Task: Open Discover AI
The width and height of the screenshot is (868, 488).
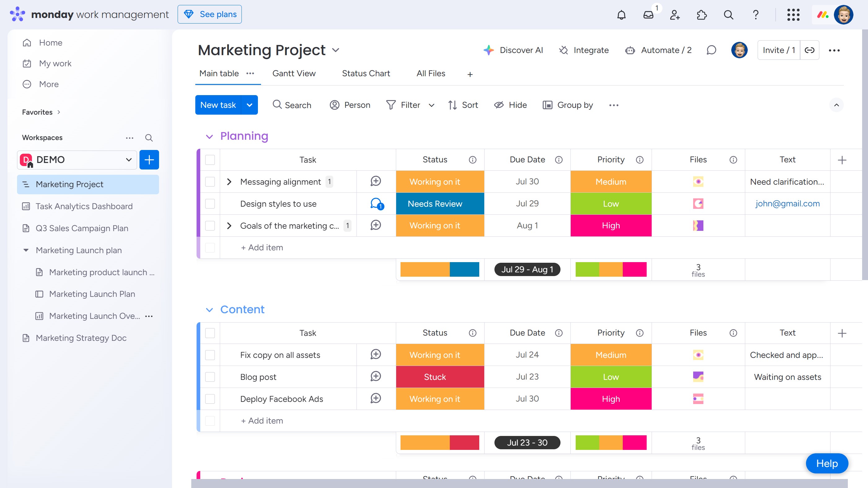Action: [x=514, y=50]
